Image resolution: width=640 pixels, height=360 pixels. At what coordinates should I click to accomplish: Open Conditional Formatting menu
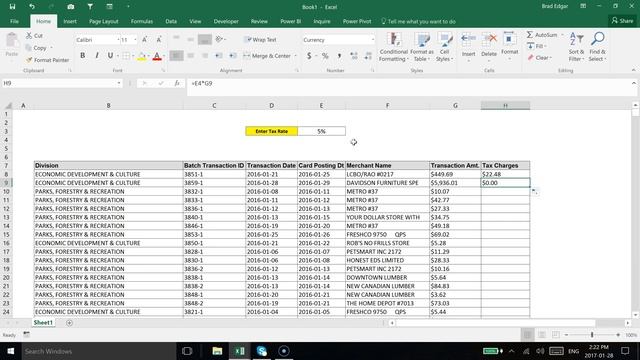tap(393, 47)
